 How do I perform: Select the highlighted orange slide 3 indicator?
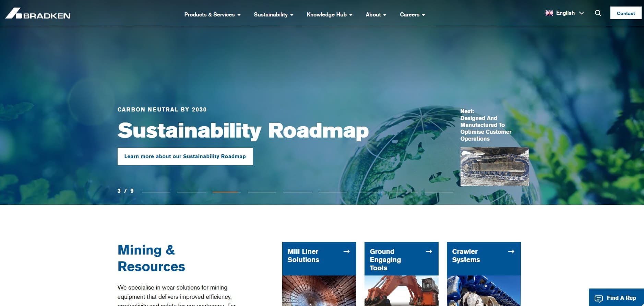click(x=227, y=192)
